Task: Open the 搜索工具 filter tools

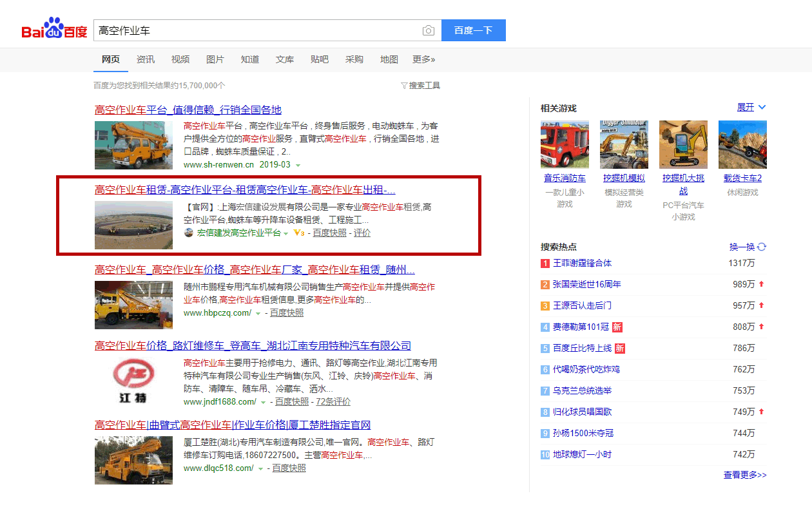Action: pyautogui.click(x=420, y=85)
